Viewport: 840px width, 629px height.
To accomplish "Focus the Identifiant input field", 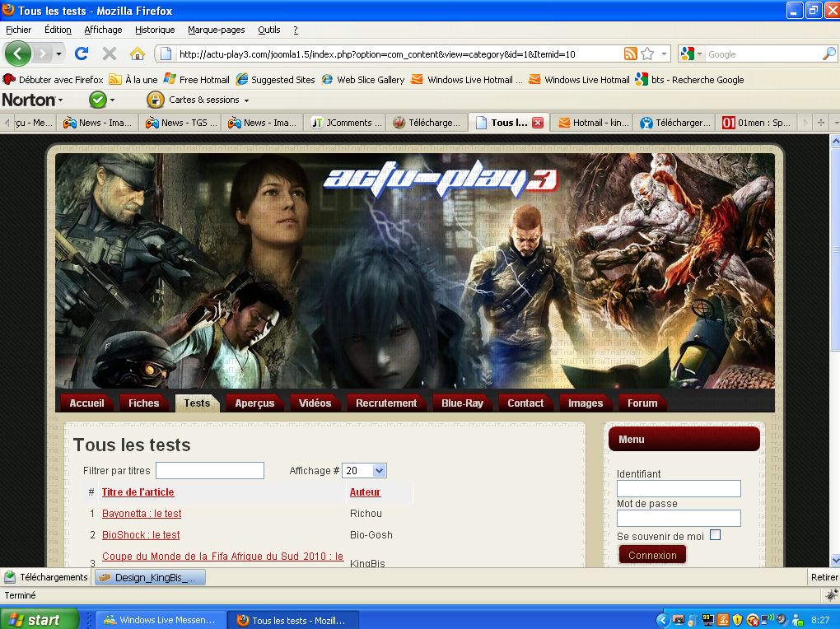I will tap(679, 488).
